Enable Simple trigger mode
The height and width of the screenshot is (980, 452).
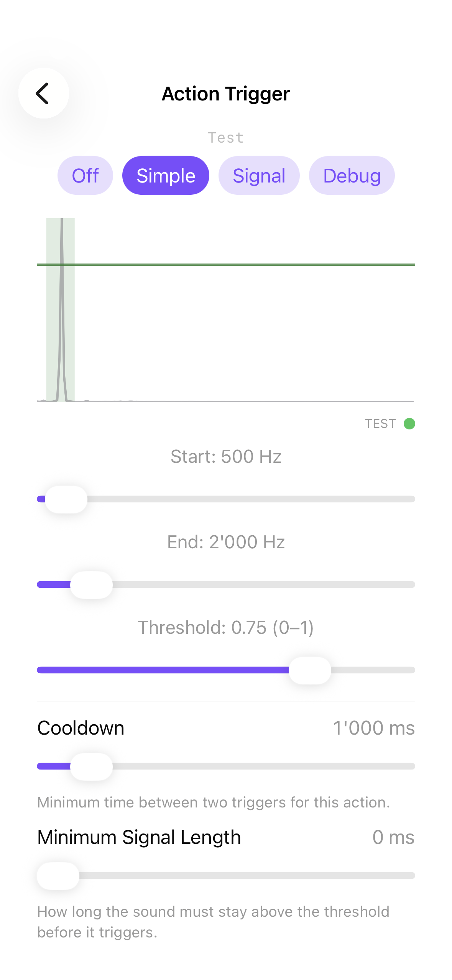click(166, 175)
